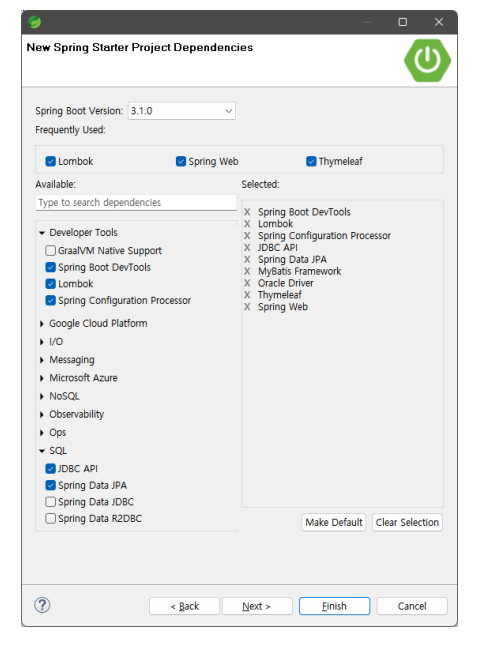Remove JDBC API from Selected via X

click(247, 247)
